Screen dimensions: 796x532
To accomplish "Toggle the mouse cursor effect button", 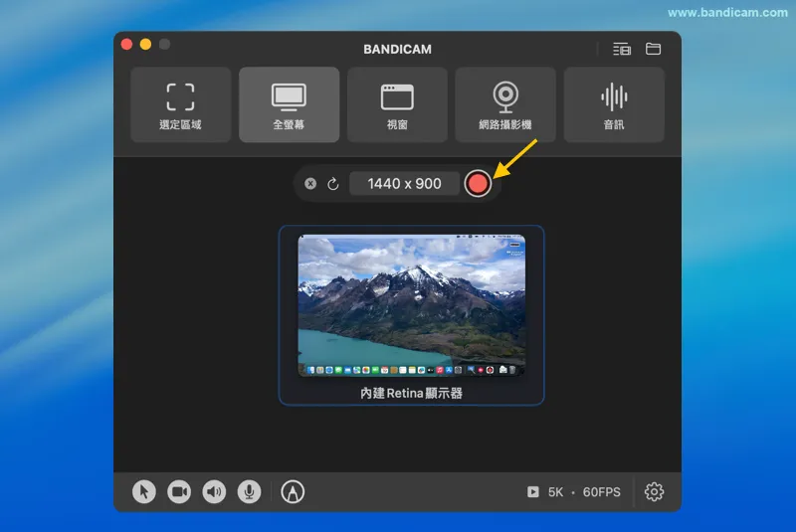I will pyautogui.click(x=144, y=491).
